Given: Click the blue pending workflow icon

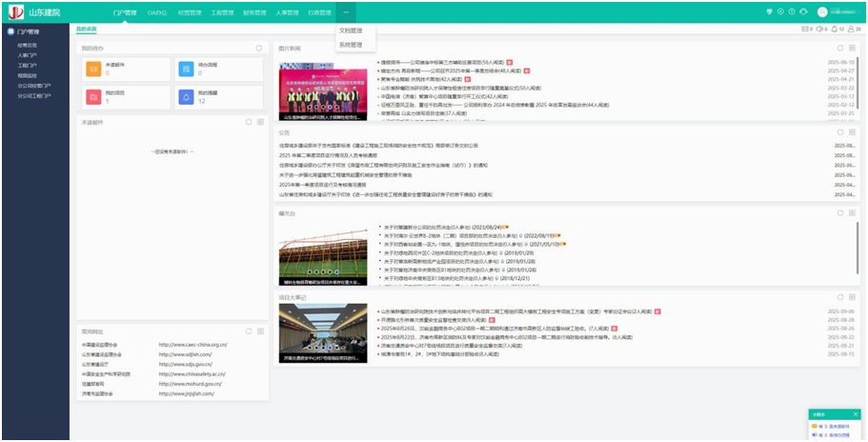Looking at the screenshot, I should 186,69.
